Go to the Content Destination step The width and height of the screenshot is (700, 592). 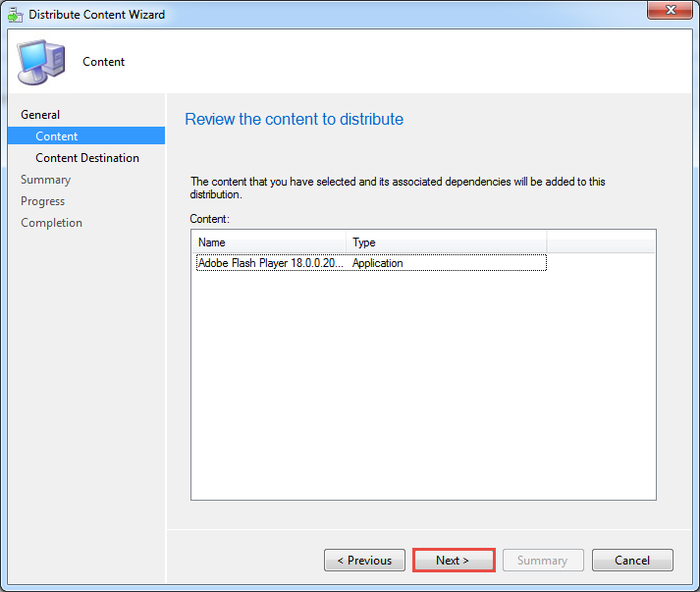tap(87, 158)
